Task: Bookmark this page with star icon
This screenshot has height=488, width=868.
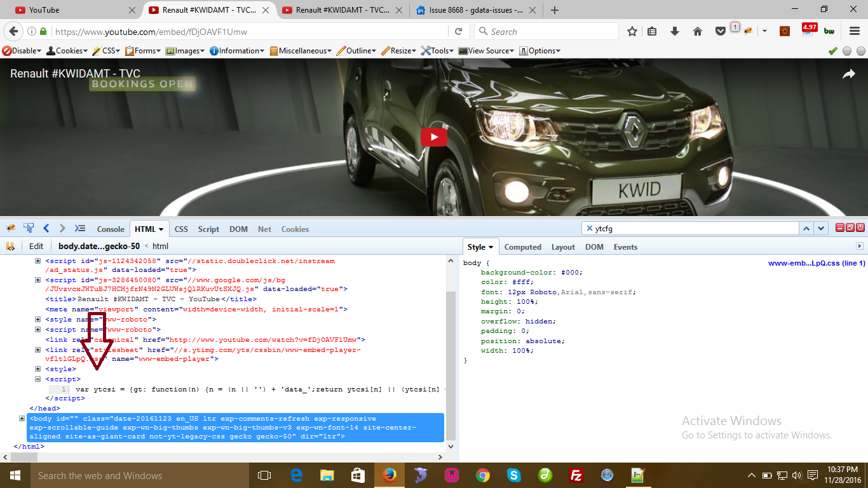Action: 632,32
